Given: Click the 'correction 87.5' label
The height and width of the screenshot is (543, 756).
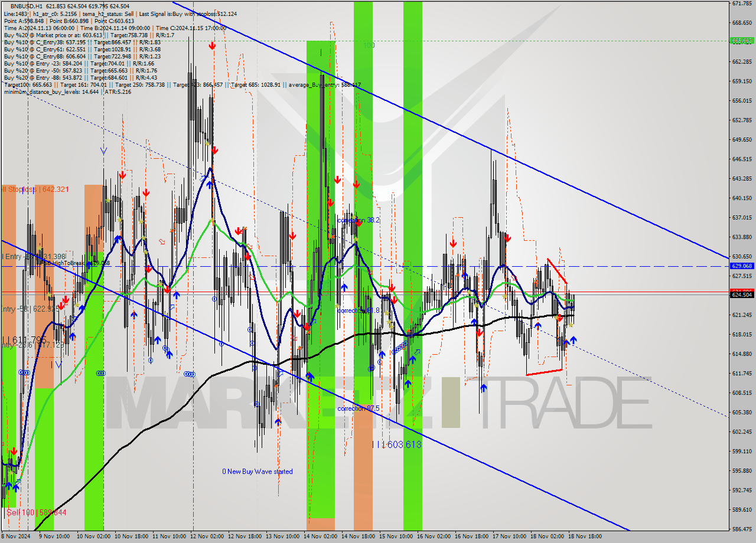Looking at the screenshot, I should 359,408.
